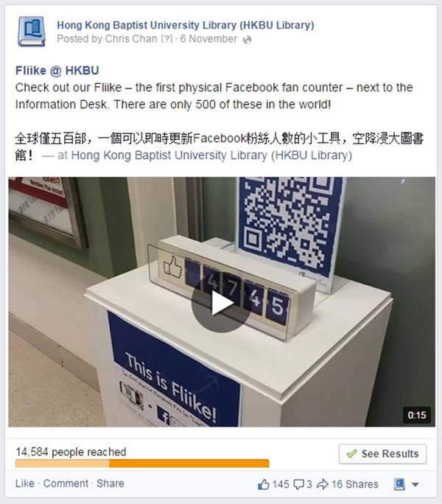Click the Like link
This screenshot has height=504, width=442.
coord(25,483)
